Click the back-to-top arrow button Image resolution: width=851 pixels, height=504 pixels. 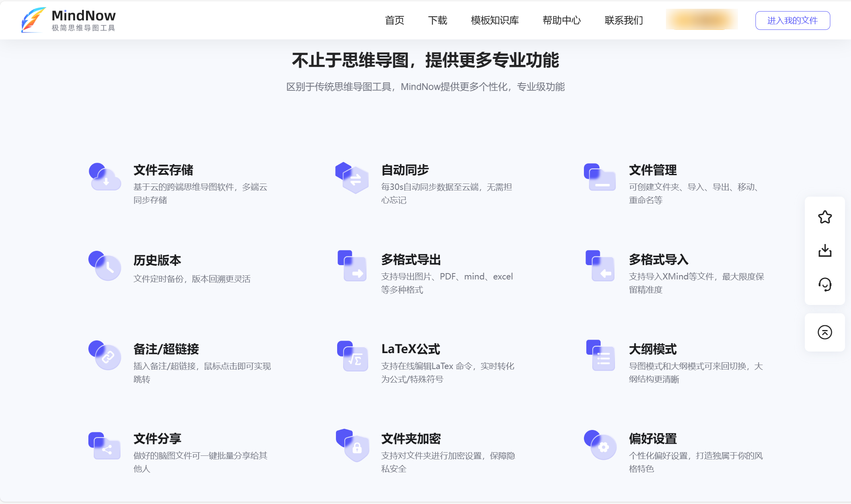pyautogui.click(x=825, y=332)
